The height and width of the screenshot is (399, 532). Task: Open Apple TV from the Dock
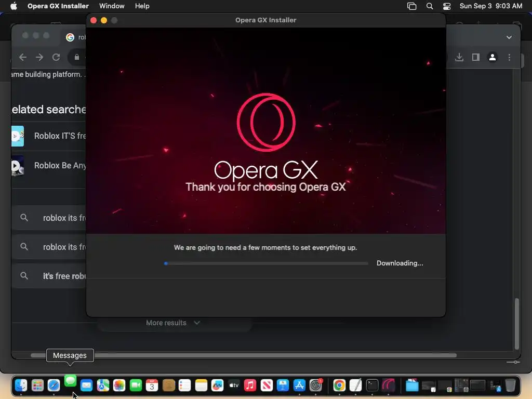point(234,385)
